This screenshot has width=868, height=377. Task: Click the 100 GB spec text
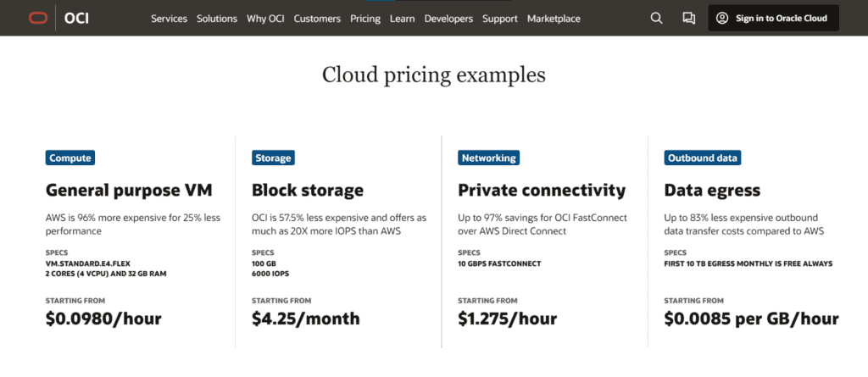coord(264,263)
